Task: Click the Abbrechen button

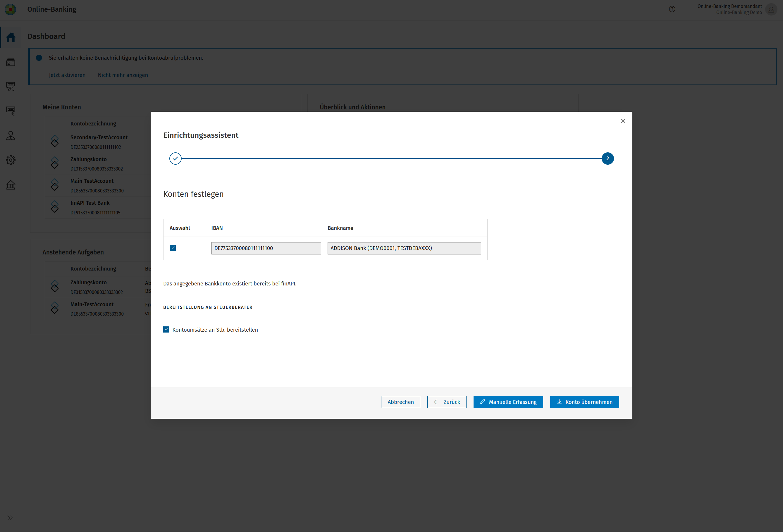Action: pos(401,402)
